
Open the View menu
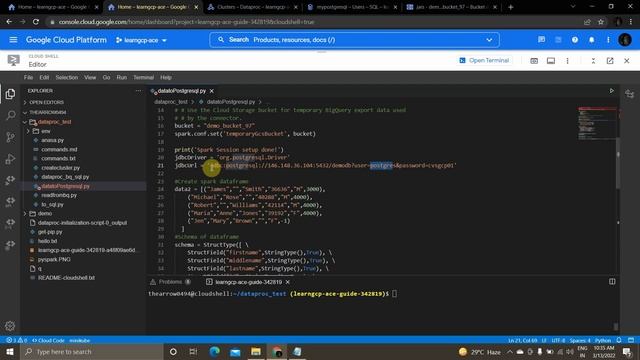point(90,77)
